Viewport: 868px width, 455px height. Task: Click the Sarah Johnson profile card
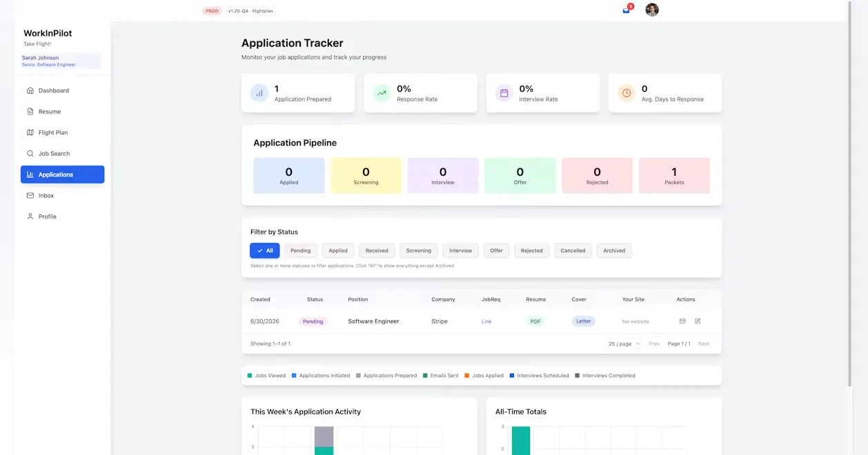click(x=61, y=61)
